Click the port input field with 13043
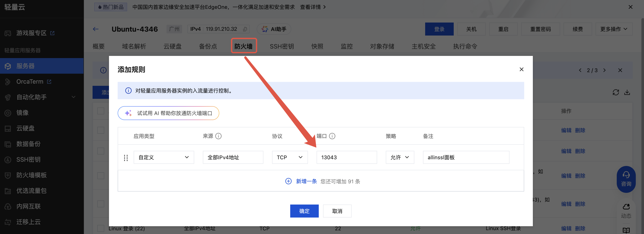The image size is (644, 234). coord(346,157)
